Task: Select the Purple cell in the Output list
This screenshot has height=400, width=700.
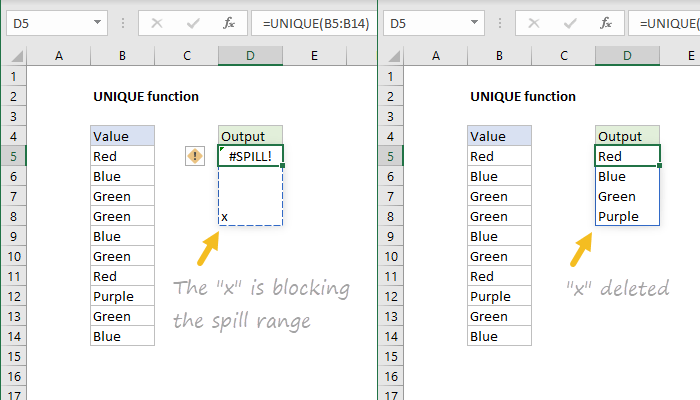Action: 627,216
